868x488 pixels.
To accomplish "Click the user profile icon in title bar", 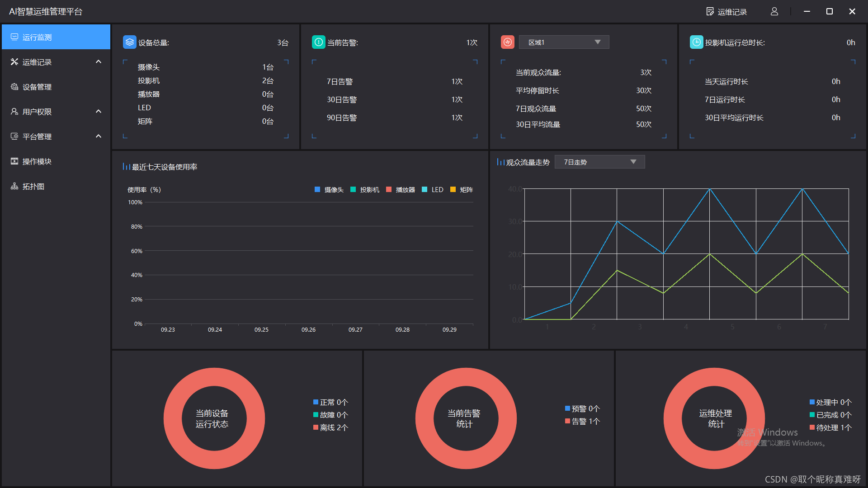I will coord(774,12).
